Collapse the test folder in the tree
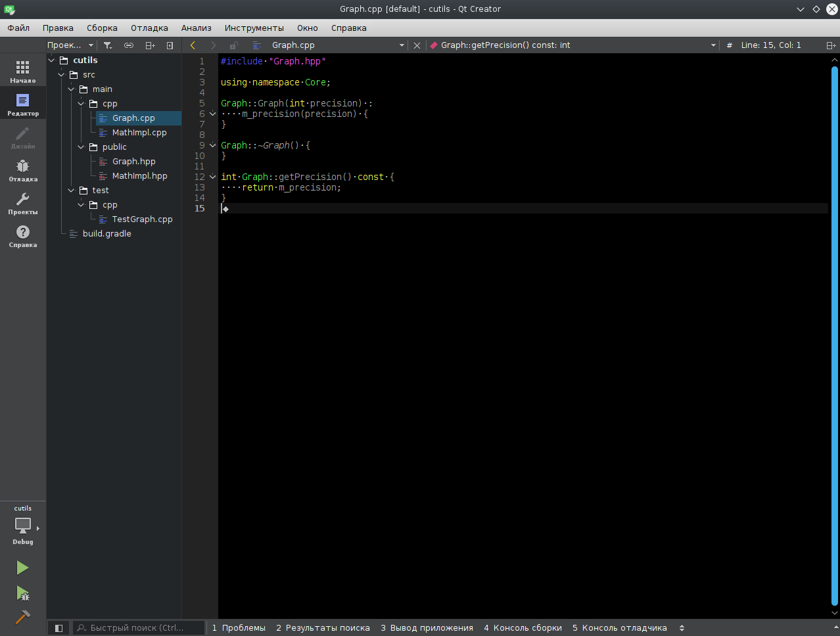Screen dimensions: 840x636 (71, 191)
